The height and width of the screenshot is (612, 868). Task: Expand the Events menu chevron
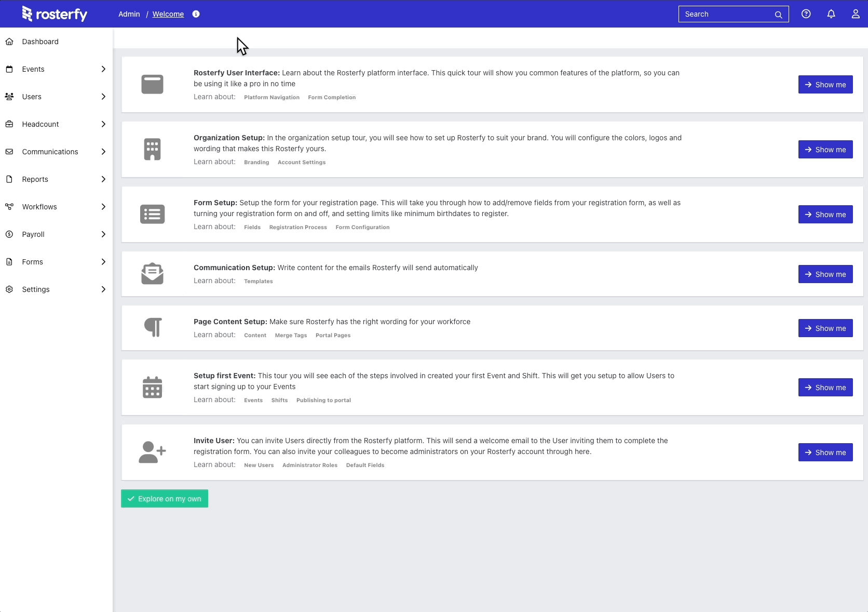[103, 69]
